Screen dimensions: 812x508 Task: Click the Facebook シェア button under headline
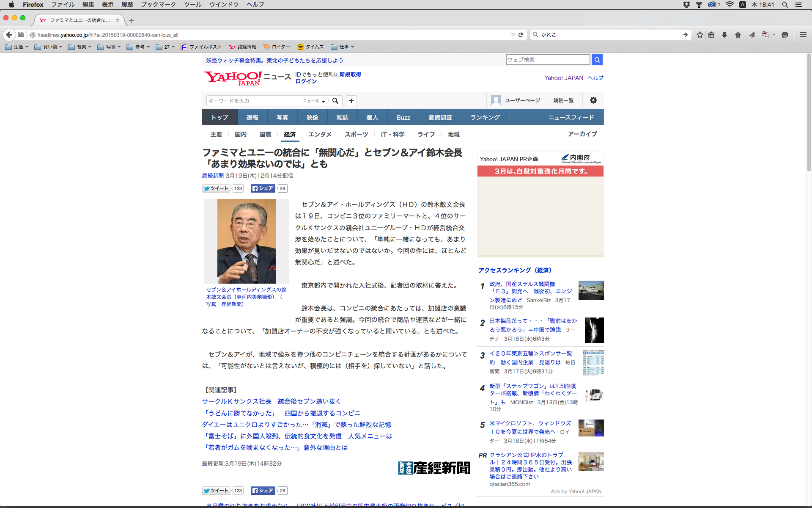(x=263, y=188)
